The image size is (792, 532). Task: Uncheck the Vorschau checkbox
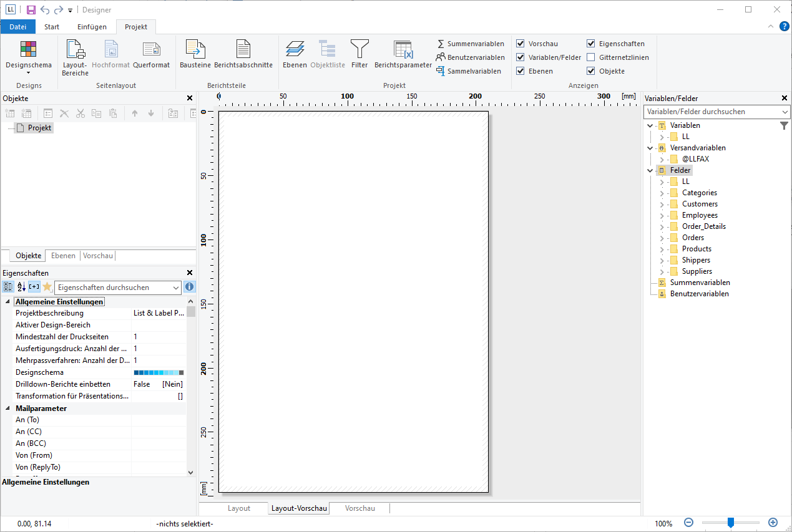[x=521, y=44]
